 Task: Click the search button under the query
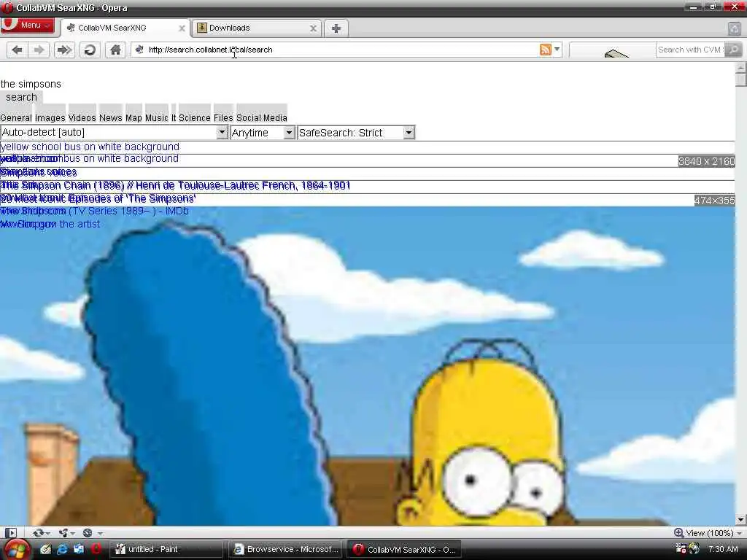click(x=21, y=97)
